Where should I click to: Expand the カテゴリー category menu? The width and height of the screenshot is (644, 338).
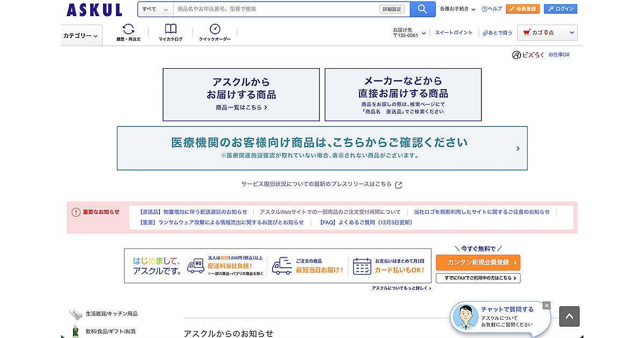coord(80,36)
